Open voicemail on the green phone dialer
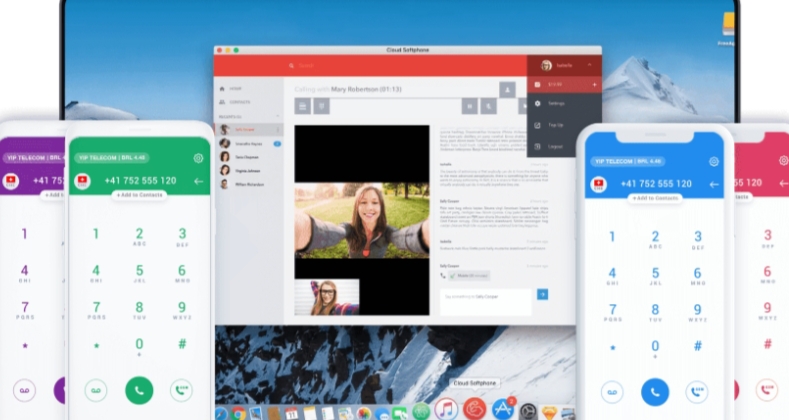 click(96, 390)
